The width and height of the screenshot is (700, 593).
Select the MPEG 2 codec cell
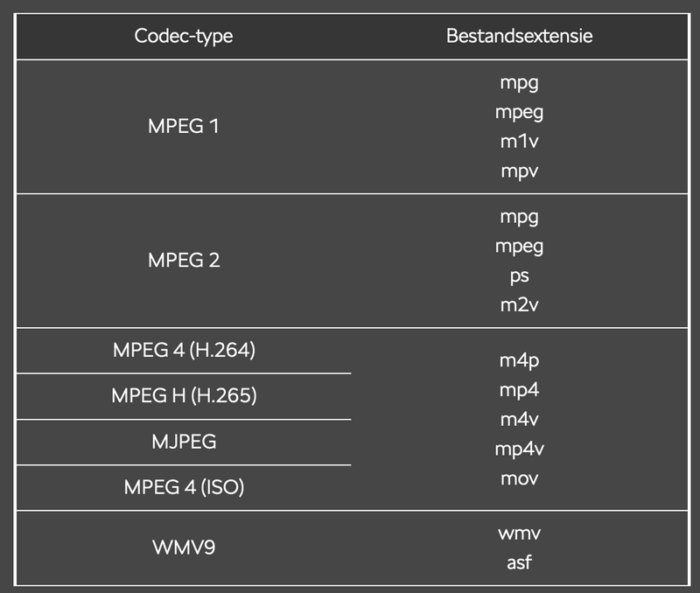pos(184,261)
